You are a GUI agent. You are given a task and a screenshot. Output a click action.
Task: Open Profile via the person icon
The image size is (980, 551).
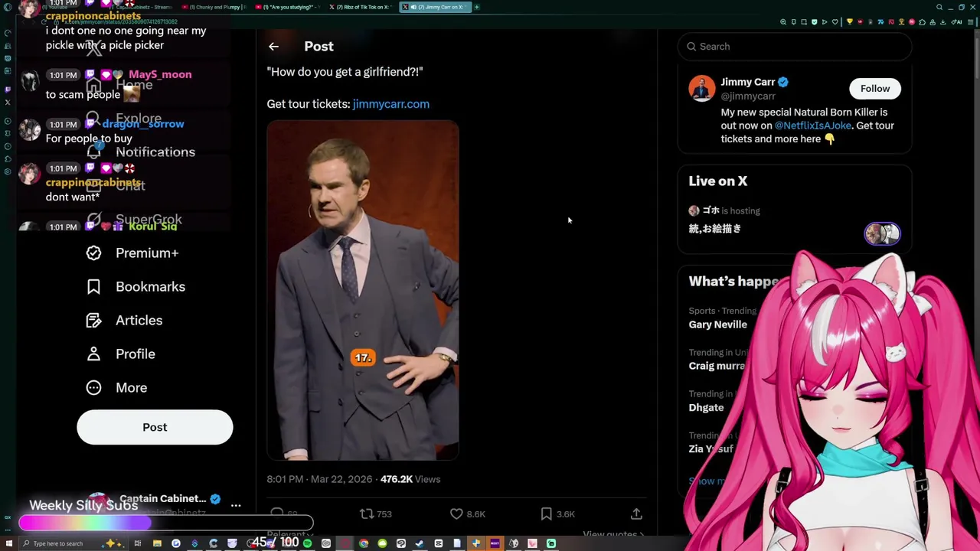coord(93,354)
